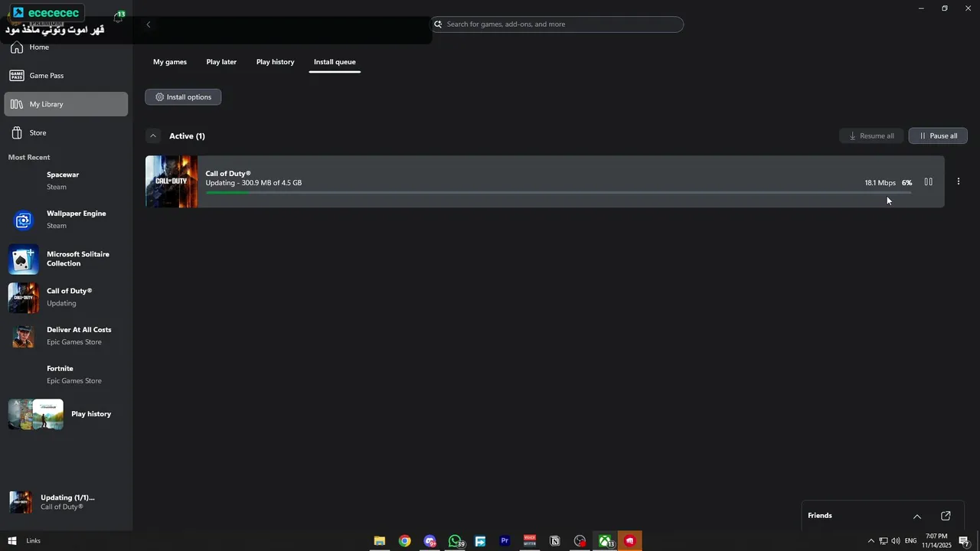Switch to the My games tab
This screenshot has height=551, width=980.
170,62
